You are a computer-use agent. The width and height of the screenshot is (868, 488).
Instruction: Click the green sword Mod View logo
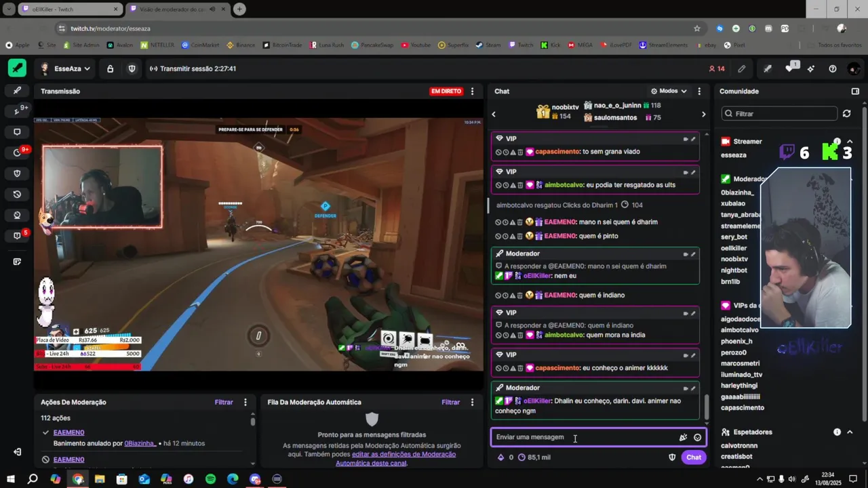(x=17, y=68)
